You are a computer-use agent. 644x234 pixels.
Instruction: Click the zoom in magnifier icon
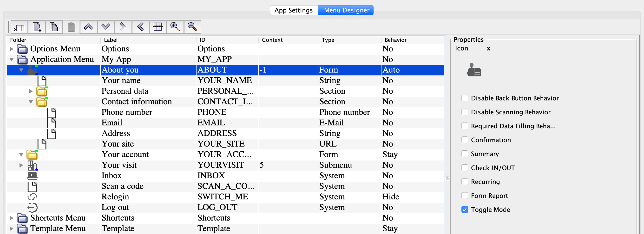coord(175,27)
